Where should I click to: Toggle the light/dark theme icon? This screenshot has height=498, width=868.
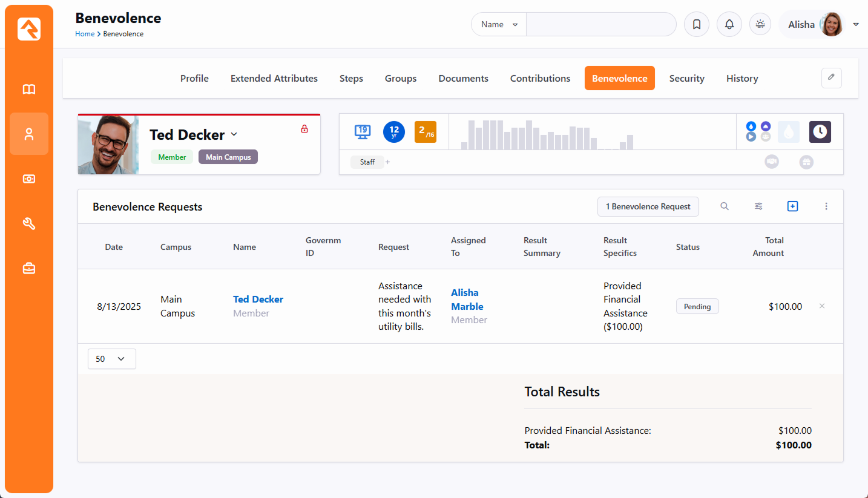click(x=760, y=25)
